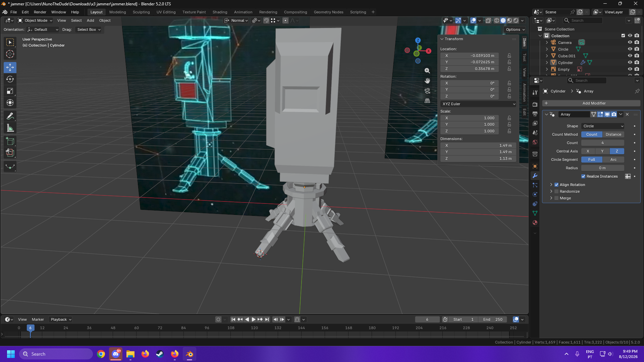The width and height of the screenshot is (644, 362).
Task: Choose the Add Cube tool
Action: [x=10, y=141]
